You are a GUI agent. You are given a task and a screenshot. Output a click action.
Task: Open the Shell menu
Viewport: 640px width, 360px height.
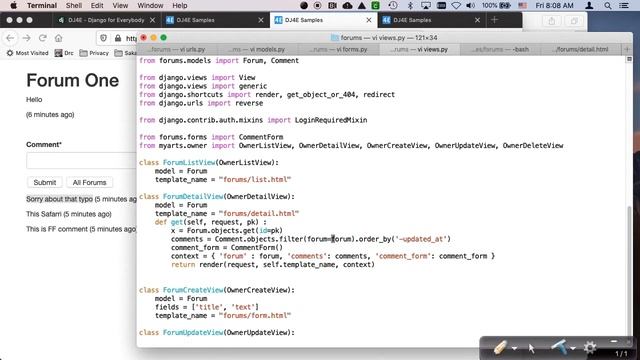coord(74,6)
